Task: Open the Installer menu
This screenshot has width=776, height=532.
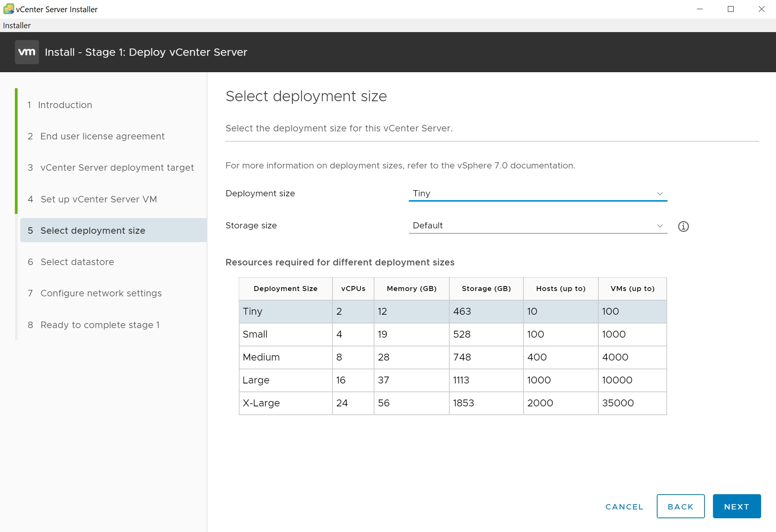Action: (17, 26)
